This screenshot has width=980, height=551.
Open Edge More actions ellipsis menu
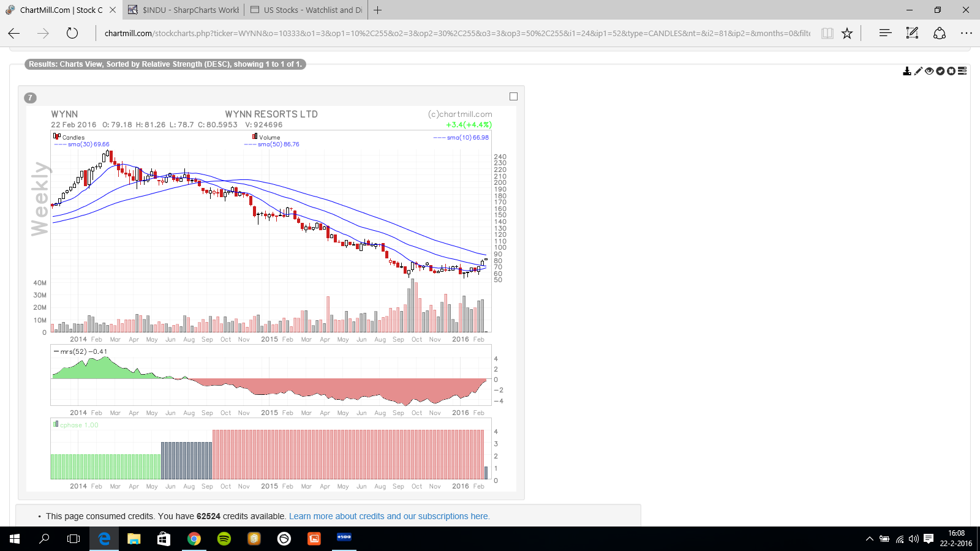pyautogui.click(x=966, y=34)
